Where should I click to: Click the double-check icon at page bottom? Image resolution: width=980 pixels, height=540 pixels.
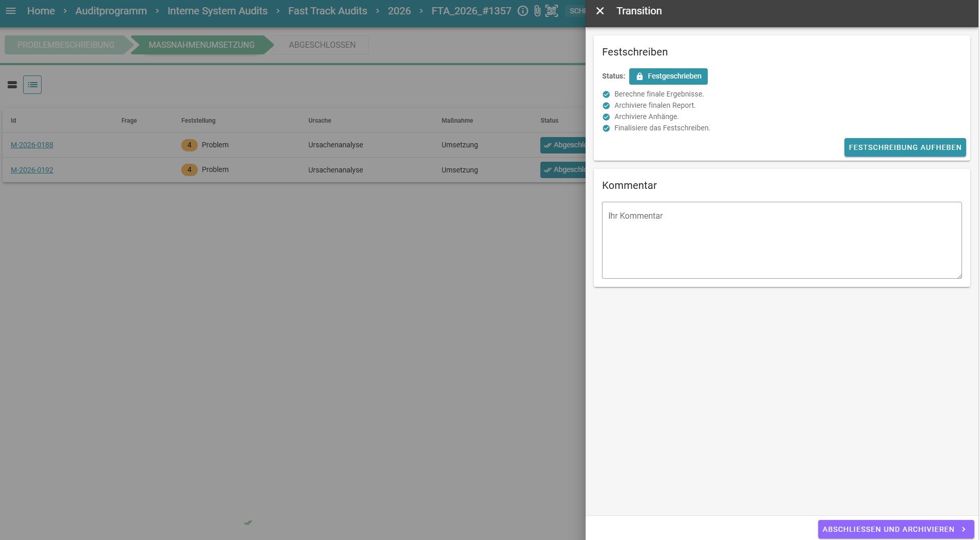248,523
